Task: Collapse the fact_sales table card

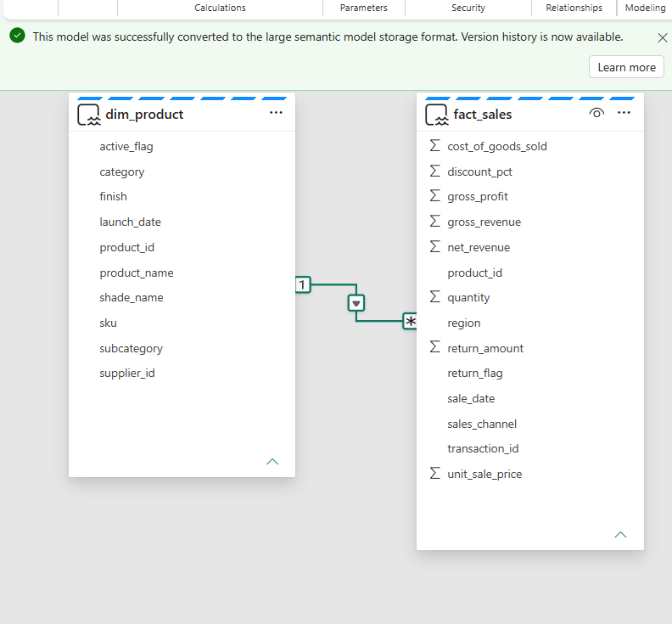Action: pos(620,534)
